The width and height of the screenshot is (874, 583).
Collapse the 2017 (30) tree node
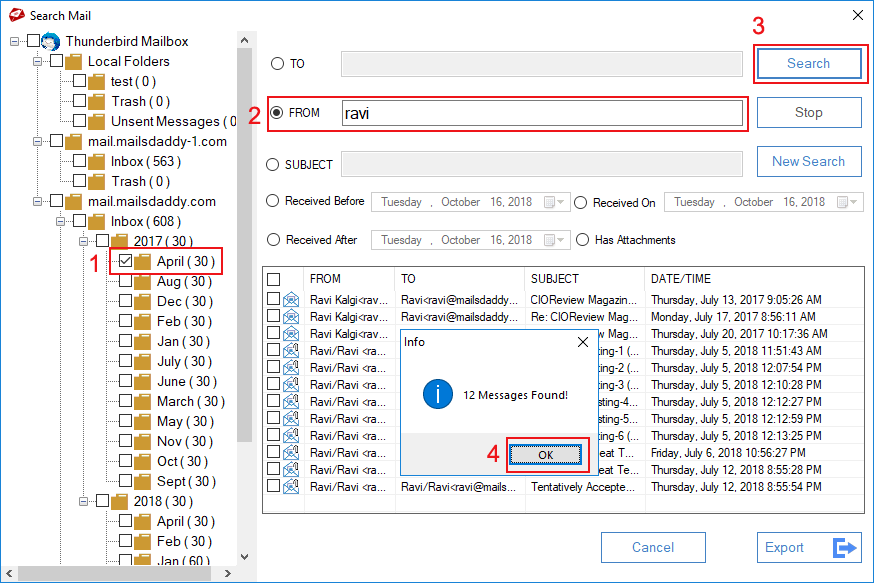click(x=83, y=241)
